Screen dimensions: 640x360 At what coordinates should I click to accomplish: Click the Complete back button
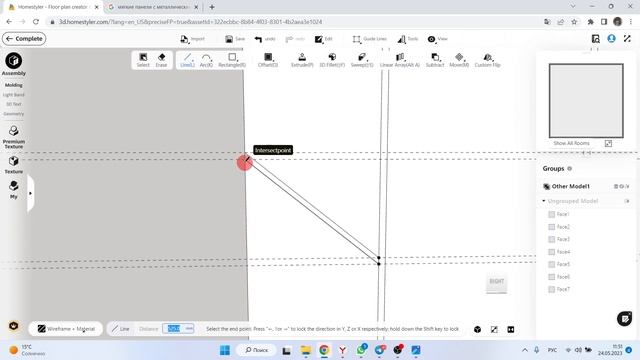coord(24,39)
